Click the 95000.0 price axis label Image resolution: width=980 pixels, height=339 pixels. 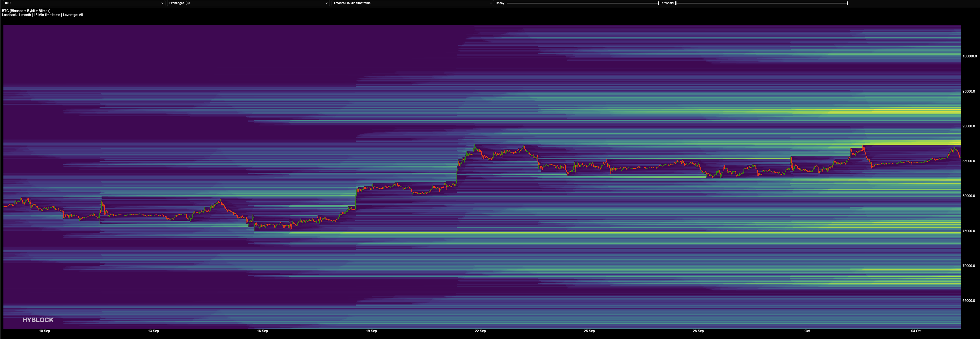point(969,91)
